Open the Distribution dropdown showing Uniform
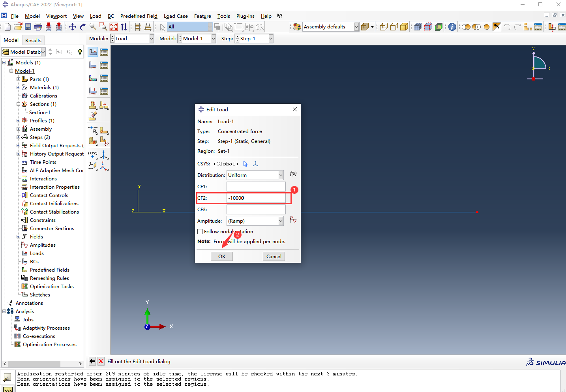 coord(281,175)
